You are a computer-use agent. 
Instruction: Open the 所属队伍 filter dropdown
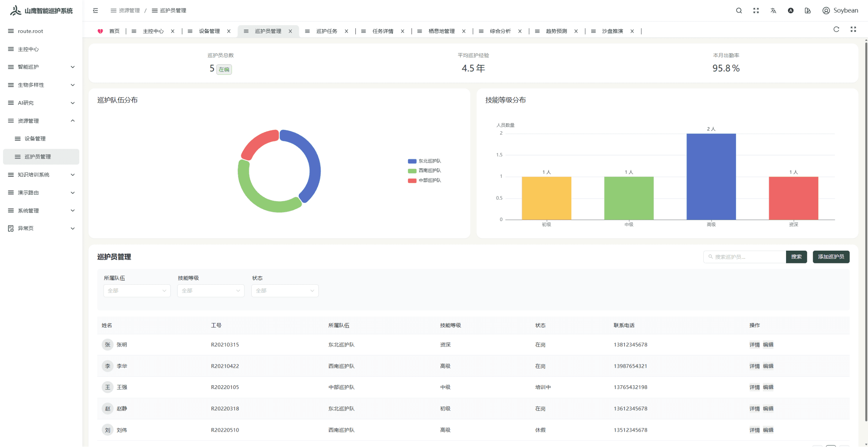[x=137, y=291]
